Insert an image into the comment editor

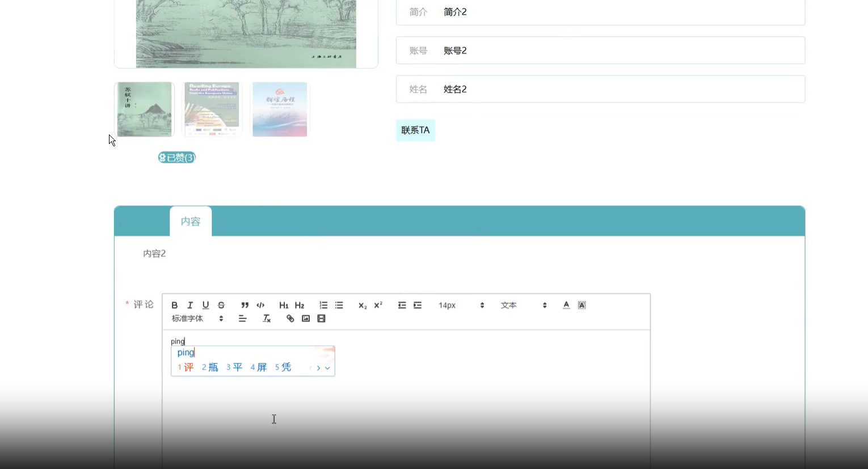(306, 318)
